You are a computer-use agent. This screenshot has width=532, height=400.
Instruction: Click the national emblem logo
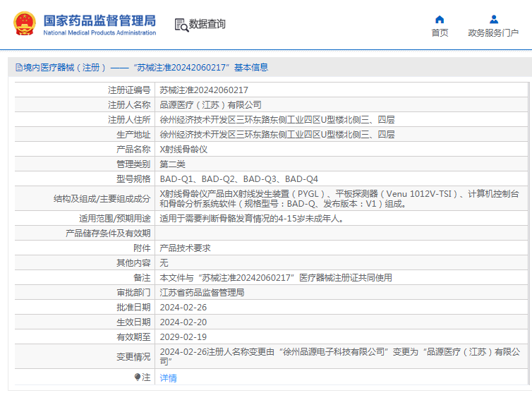click(25, 23)
